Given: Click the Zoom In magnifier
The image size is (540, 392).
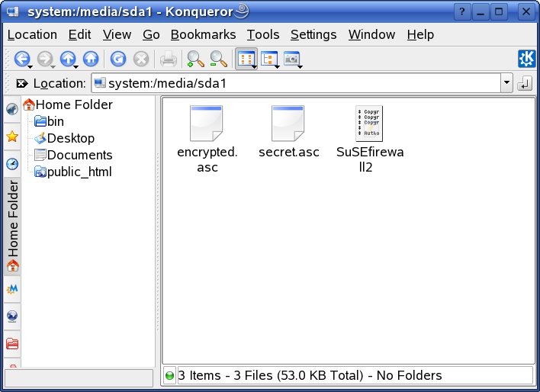Looking at the screenshot, I should 195,59.
